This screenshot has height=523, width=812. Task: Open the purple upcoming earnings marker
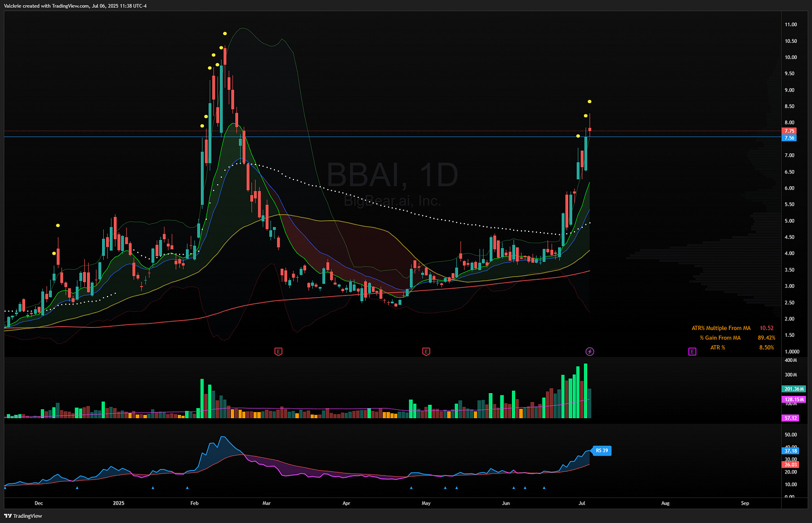pyautogui.click(x=692, y=351)
